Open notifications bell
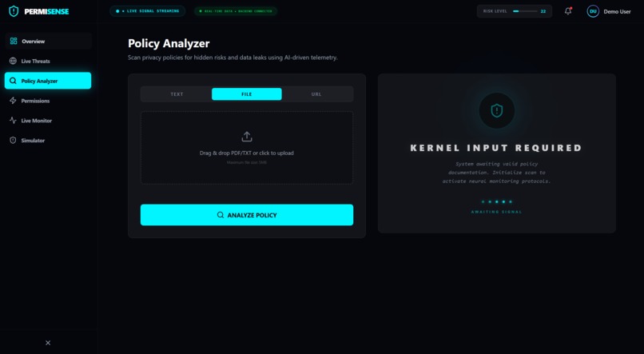The image size is (644, 354). pos(568,11)
